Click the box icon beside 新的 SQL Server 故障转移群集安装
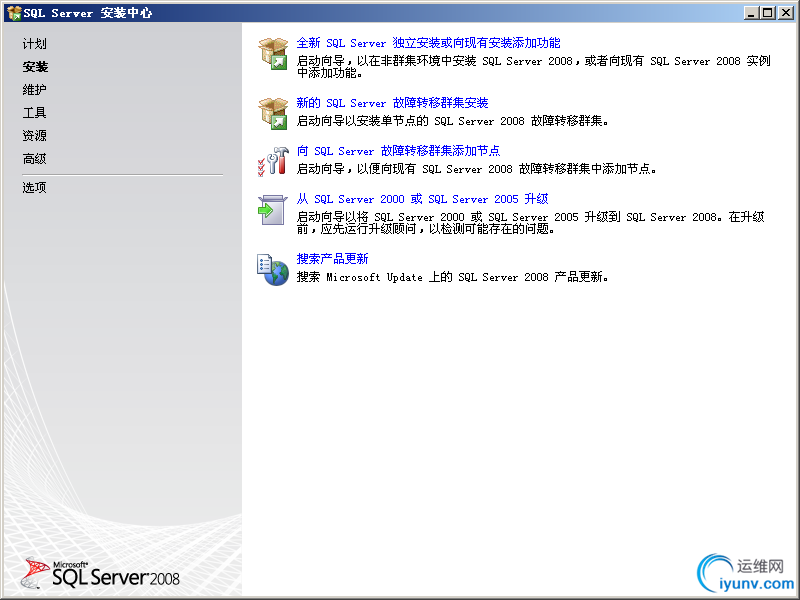The width and height of the screenshot is (800, 600). (273, 113)
